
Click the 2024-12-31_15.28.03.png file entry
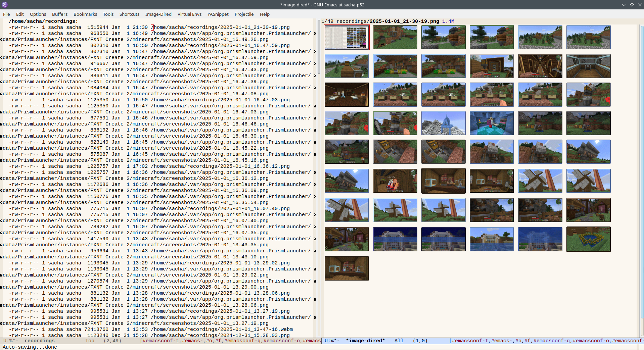[x=220, y=336]
